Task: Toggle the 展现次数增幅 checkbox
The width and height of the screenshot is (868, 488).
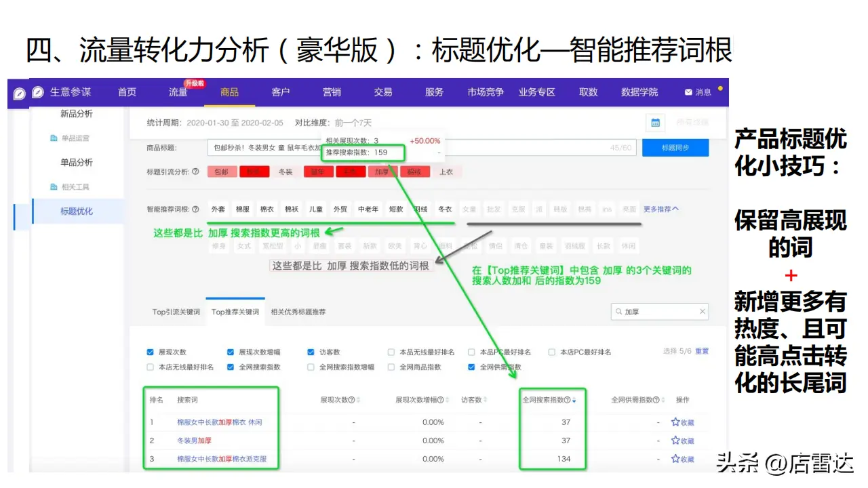Action: tap(231, 352)
